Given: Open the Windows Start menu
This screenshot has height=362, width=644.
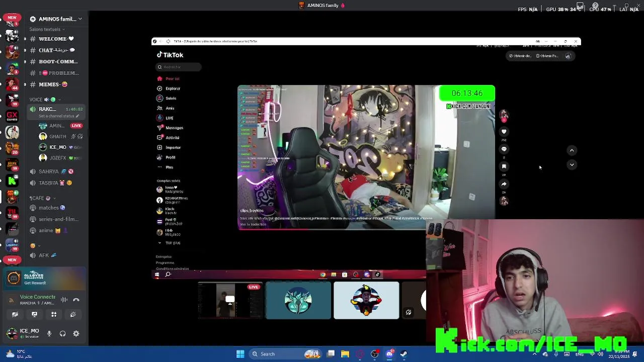Looking at the screenshot, I should [x=240, y=354].
